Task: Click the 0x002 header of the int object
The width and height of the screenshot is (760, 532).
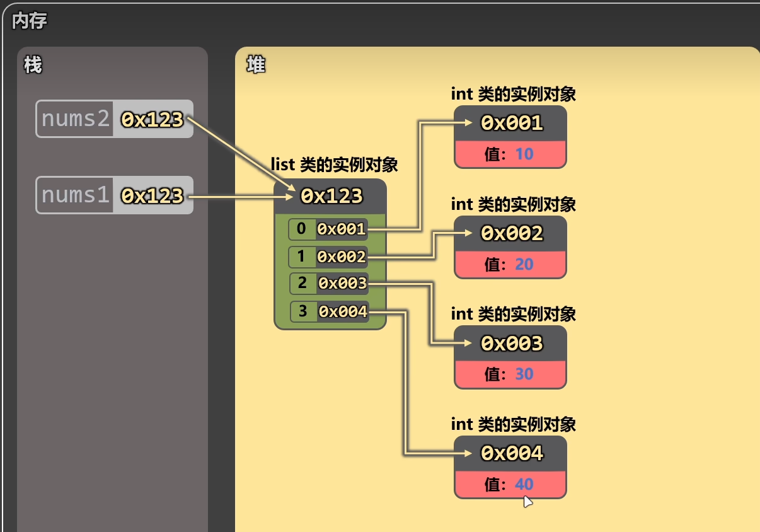Action: click(512, 233)
